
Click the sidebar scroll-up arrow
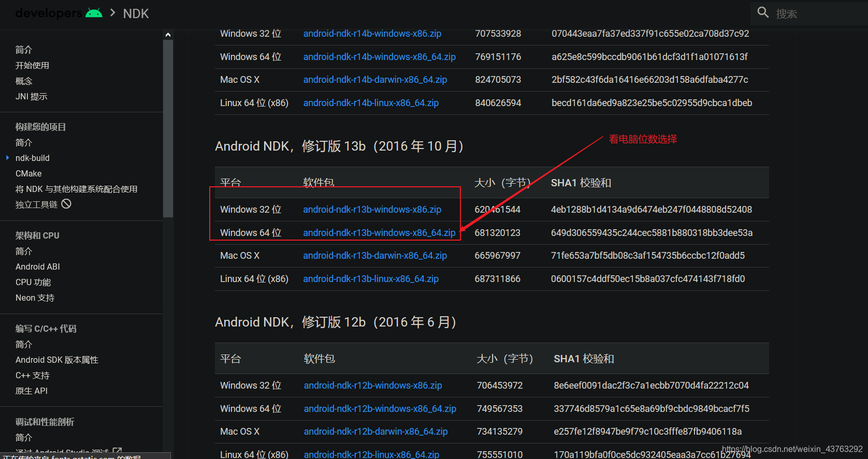point(168,35)
